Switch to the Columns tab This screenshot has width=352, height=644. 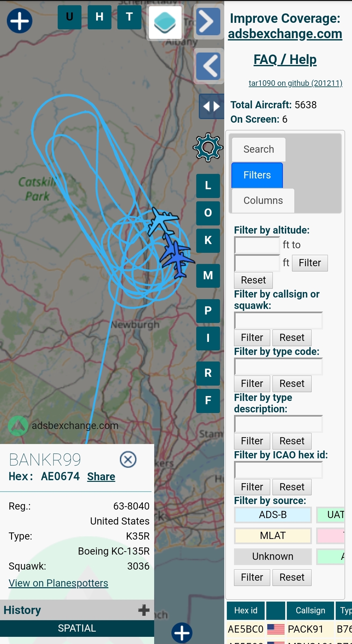tap(263, 201)
